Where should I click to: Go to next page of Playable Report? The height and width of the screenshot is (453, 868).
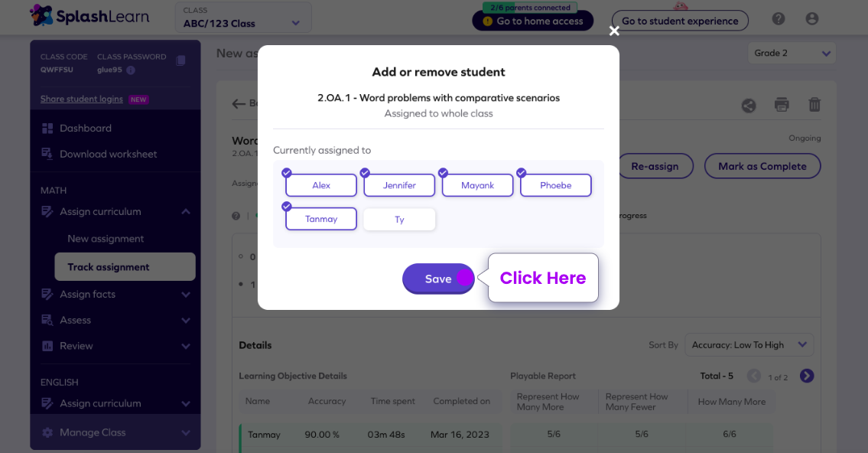pyautogui.click(x=807, y=376)
